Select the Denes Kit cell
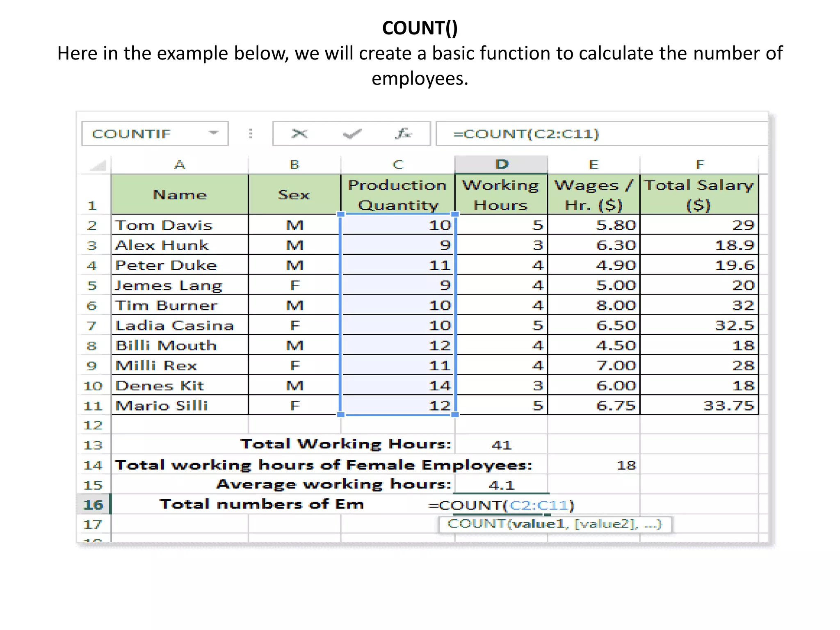This screenshot has height=630, width=840. click(x=180, y=385)
